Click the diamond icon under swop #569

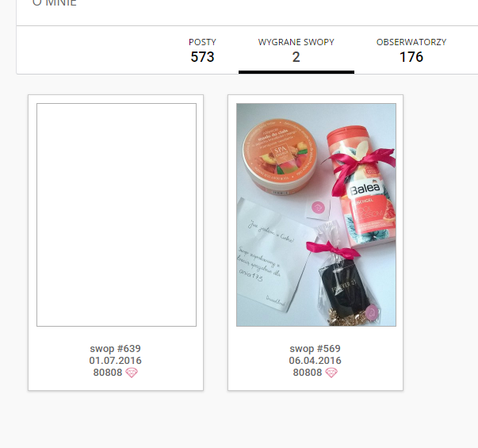coord(331,373)
